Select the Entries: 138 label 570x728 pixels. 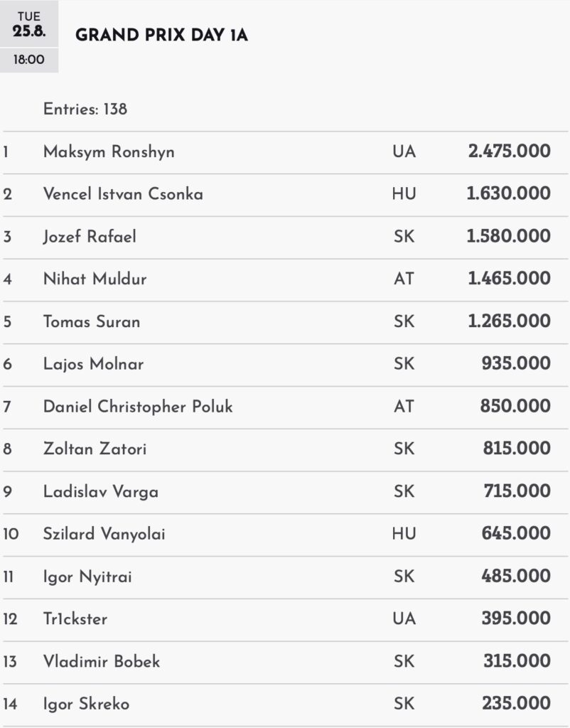pos(85,109)
